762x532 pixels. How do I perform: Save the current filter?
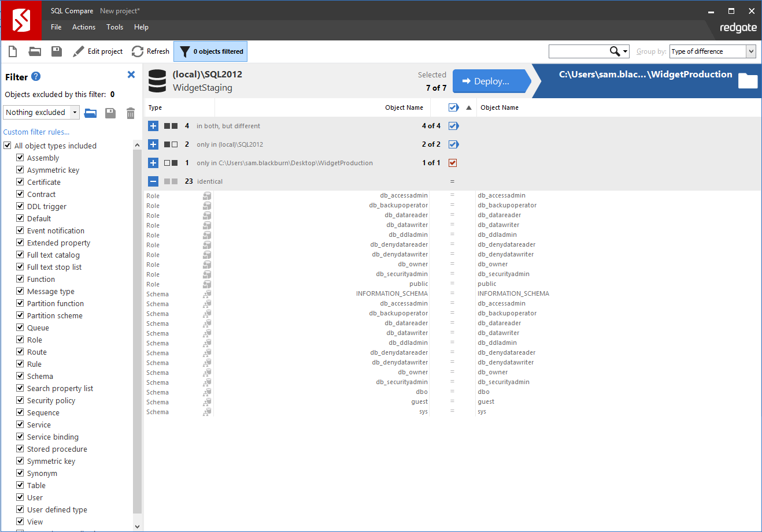(x=110, y=113)
